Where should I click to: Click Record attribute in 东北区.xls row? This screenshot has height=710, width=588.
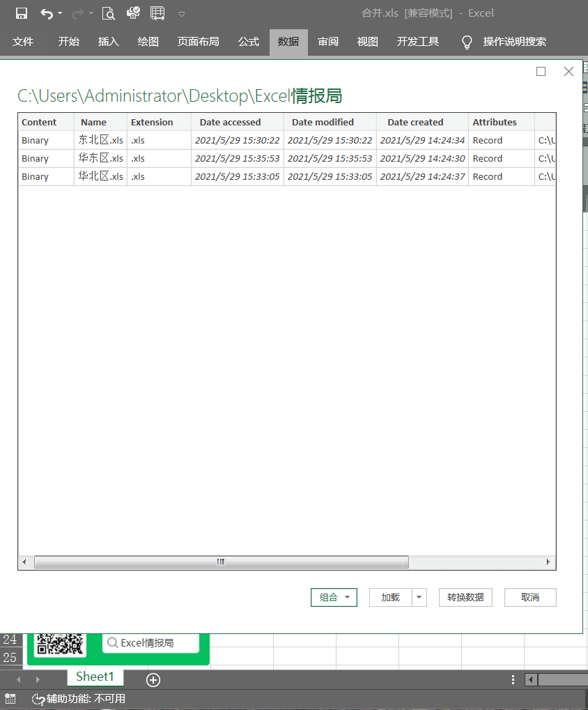tap(502, 140)
